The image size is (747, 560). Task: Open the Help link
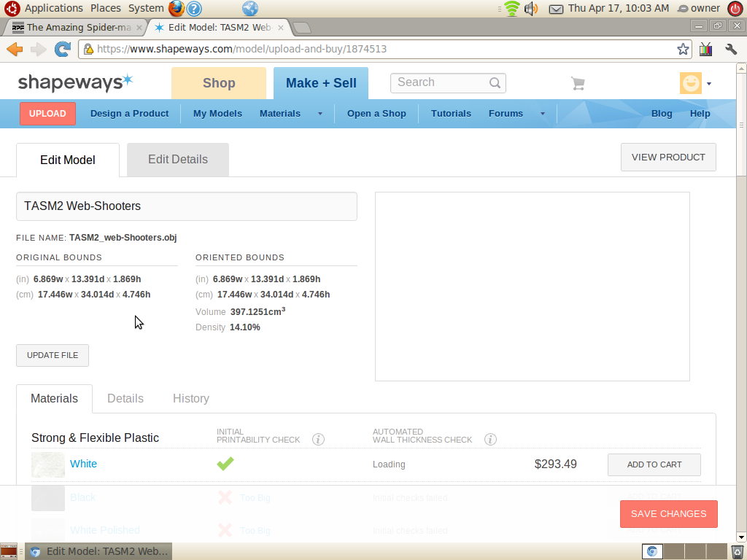point(700,114)
